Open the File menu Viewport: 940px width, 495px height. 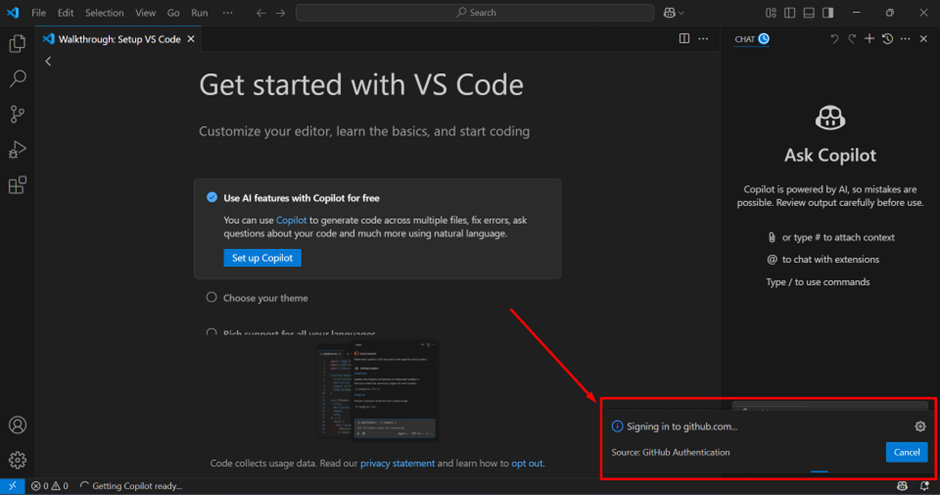38,13
